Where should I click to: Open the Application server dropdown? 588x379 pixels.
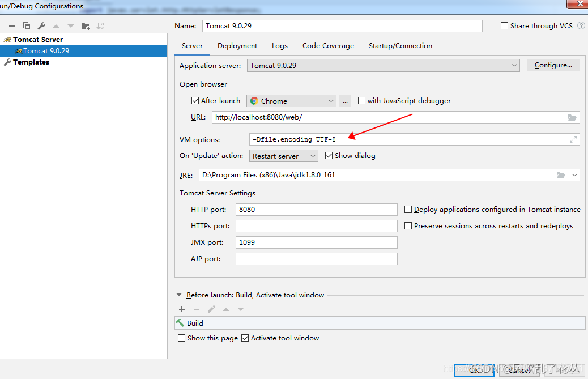pos(384,65)
